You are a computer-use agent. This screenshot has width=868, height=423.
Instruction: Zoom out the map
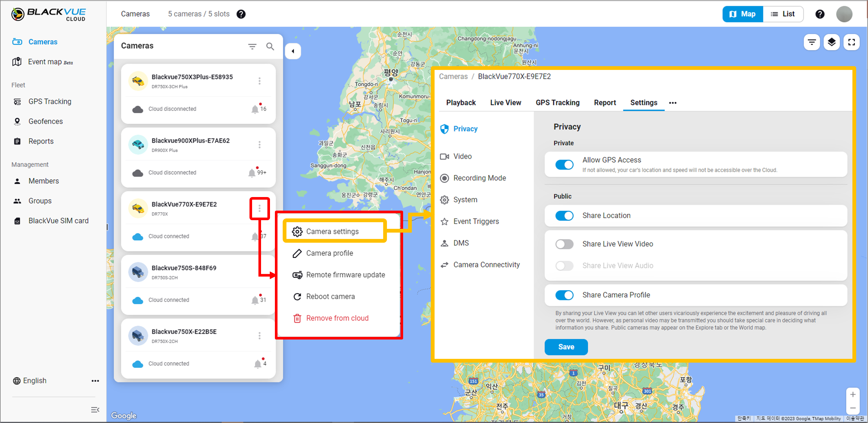pyautogui.click(x=853, y=408)
